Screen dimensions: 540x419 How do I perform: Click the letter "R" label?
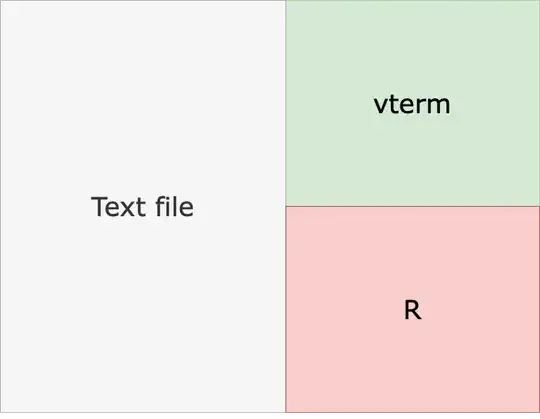tap(412, 310)
